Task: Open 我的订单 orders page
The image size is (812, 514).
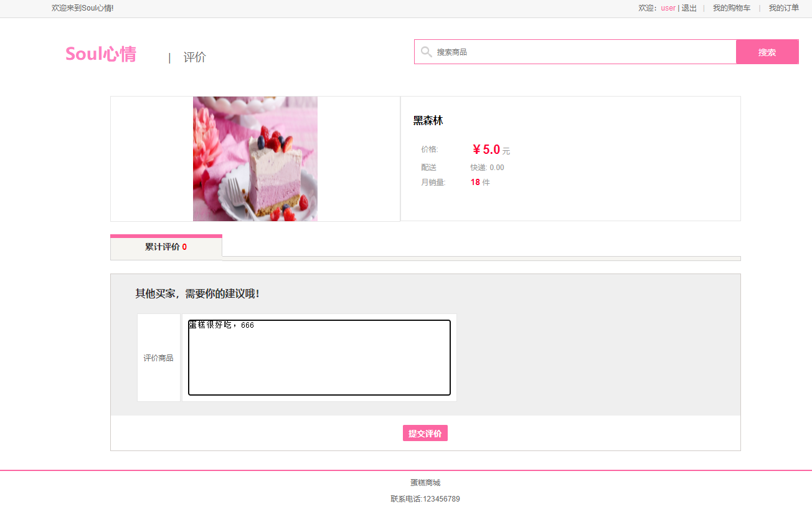Action: coord(783,8)
